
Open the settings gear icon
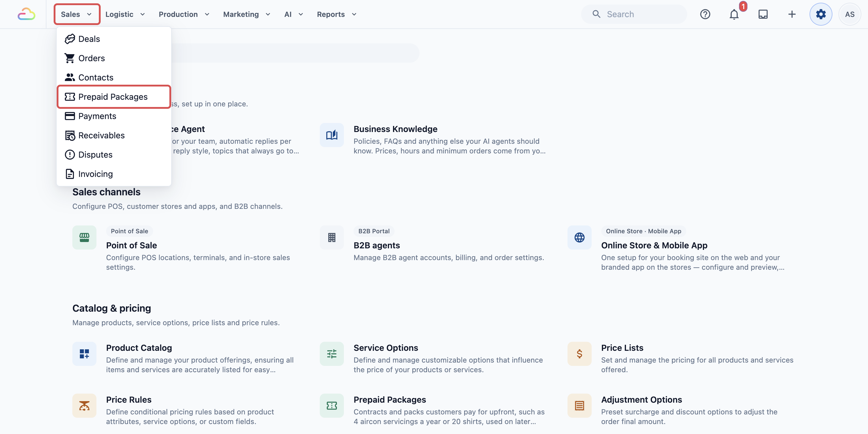pos(821,14)
